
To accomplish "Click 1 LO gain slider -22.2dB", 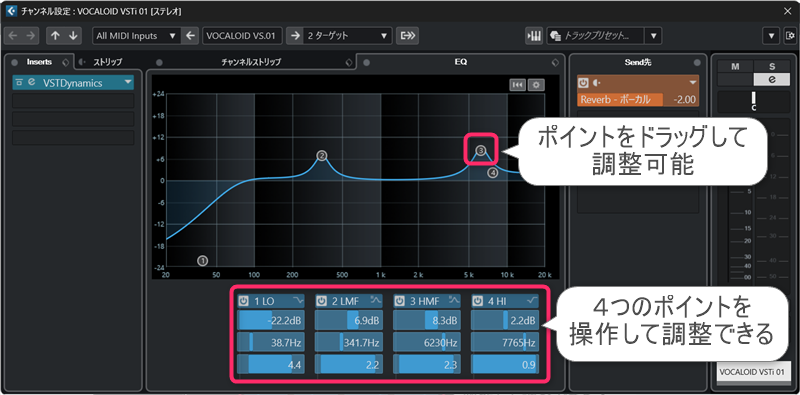I will [x=270, y=321].
